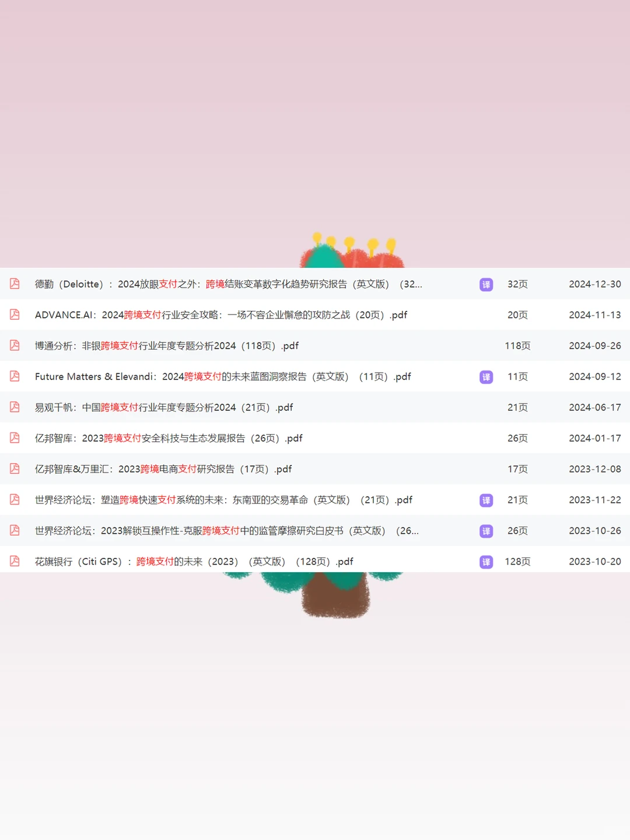Open 世界经济论坛 2023解锁互操作性 whitepaper
Screen dimensions: 630x840
click(227, 531)
